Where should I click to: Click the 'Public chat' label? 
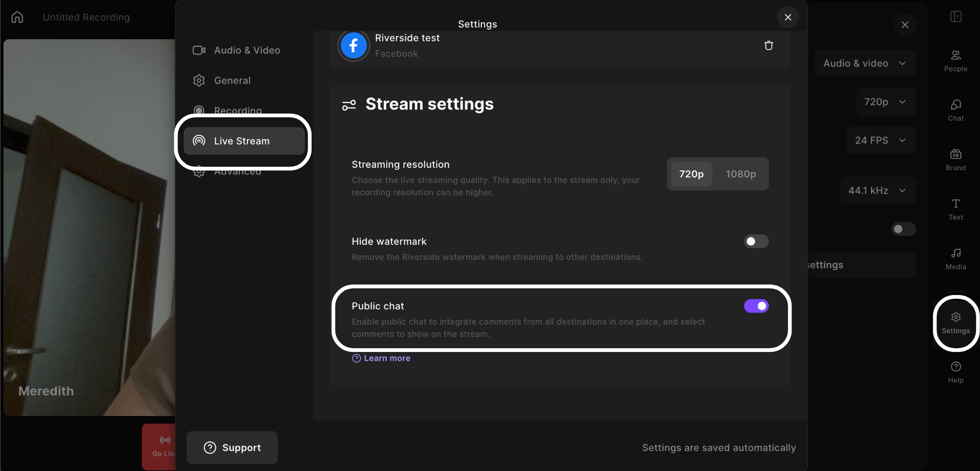point(378,306)
